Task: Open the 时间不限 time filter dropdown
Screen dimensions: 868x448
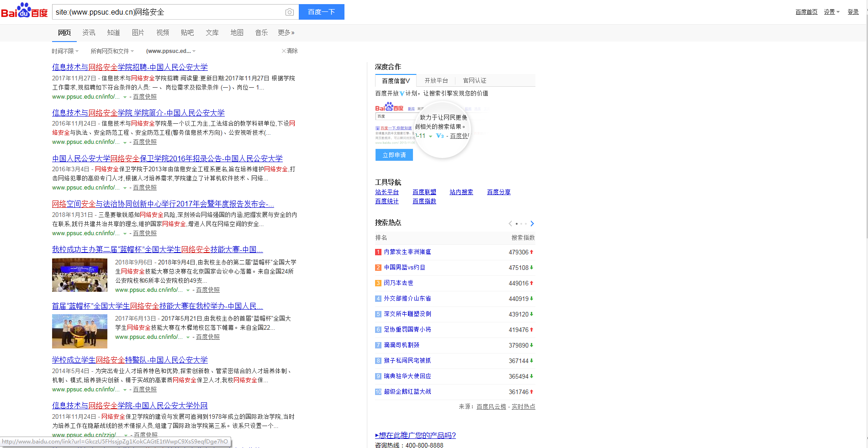Action: click(x=65, y=51)
